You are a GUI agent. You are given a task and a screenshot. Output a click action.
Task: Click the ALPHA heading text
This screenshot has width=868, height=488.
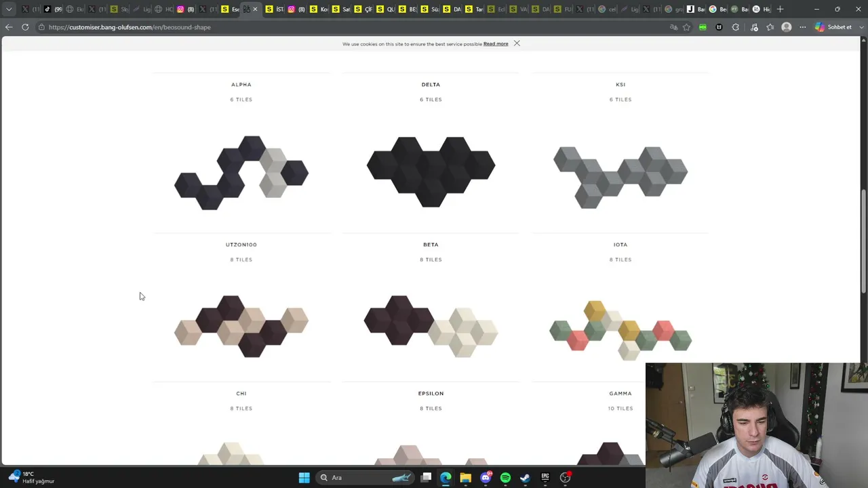(241, 85)
